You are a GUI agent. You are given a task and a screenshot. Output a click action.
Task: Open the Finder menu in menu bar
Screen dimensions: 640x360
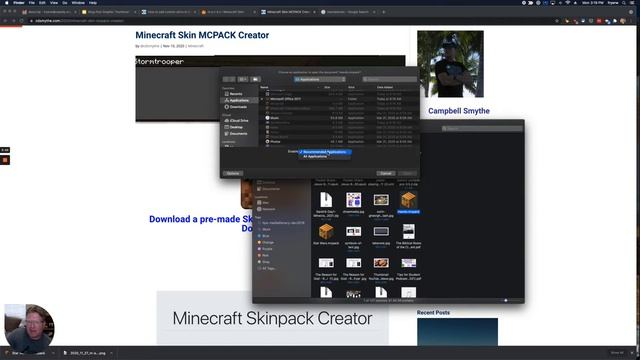[x=19, y=3]
